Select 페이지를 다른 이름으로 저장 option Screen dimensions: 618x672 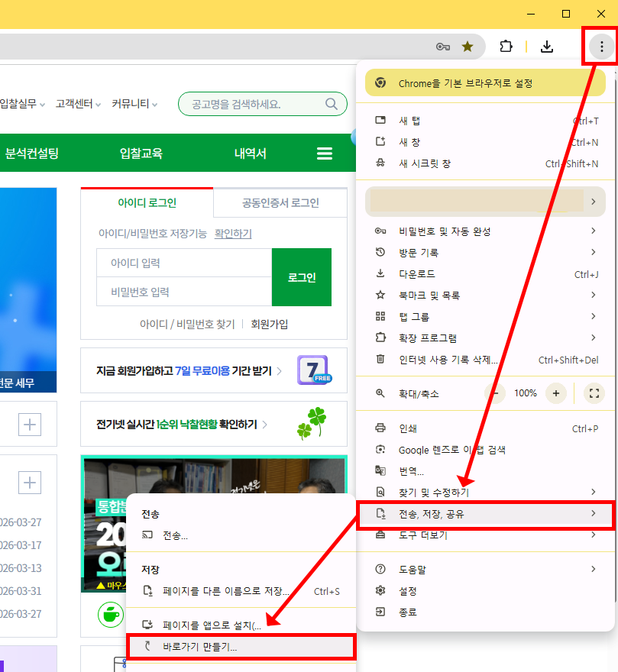pos(225,591)
